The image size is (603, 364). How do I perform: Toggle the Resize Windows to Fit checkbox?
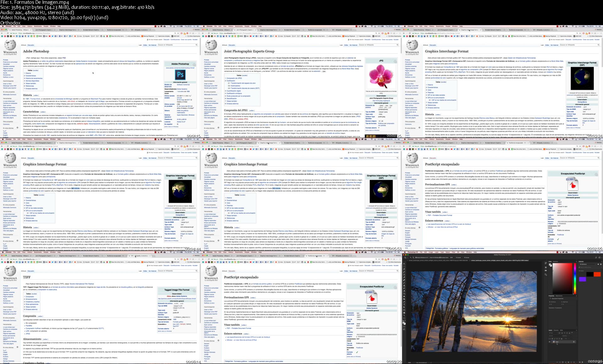[416, 258]
